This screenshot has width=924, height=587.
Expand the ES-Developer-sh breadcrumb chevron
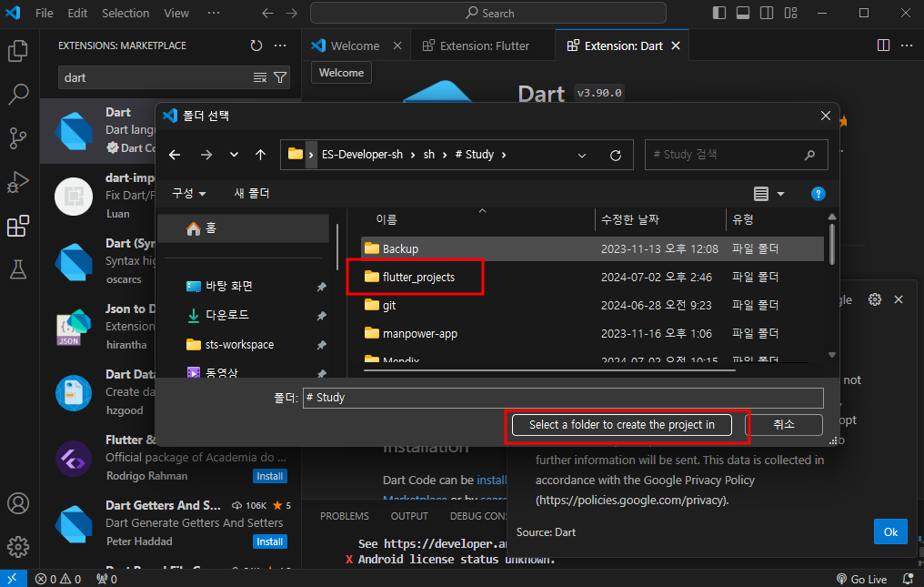413,155
